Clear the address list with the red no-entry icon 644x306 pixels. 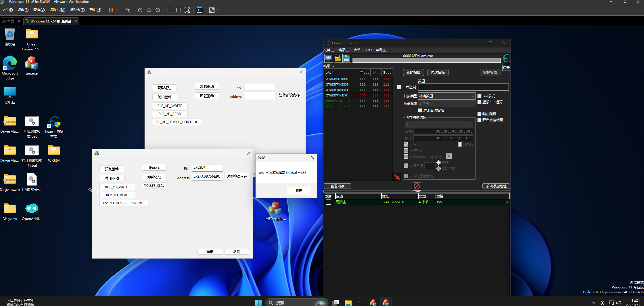(417, 186)
